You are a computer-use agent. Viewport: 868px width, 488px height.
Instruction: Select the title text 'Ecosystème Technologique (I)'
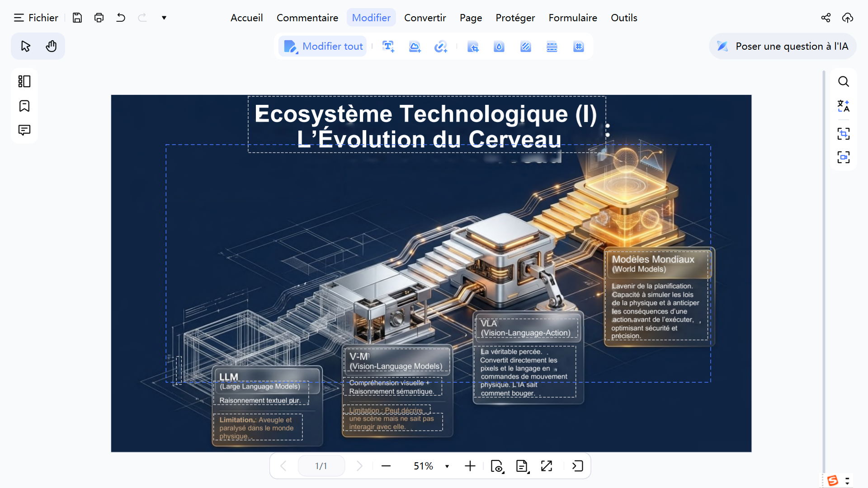coord(425,114)
